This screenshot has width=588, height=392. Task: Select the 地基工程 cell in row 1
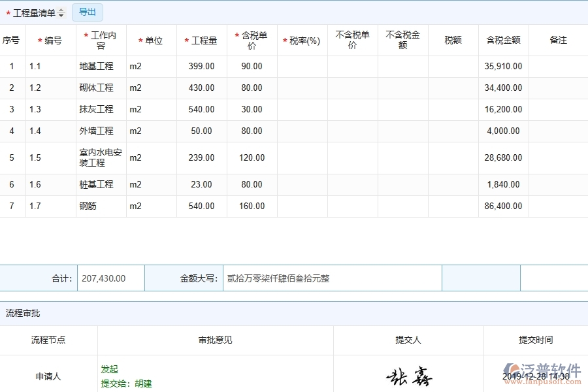[x=97, y=66]
